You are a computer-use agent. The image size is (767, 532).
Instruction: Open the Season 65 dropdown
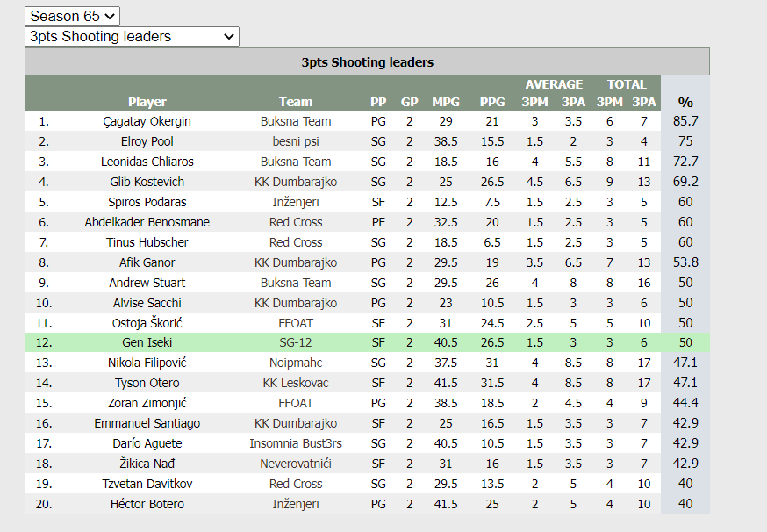click(72, 16)
